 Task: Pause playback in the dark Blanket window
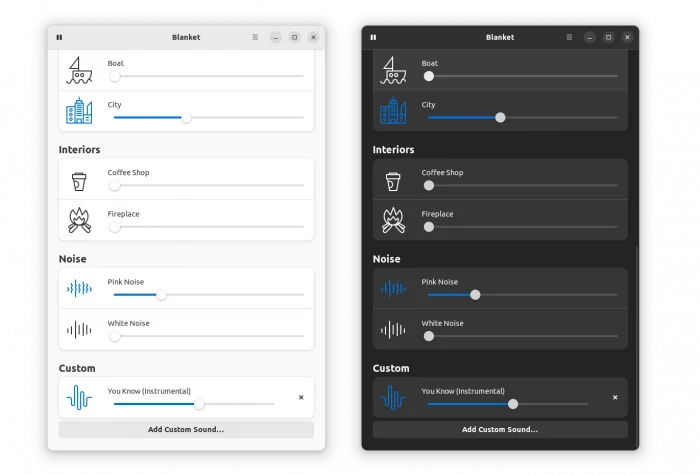pyautogui.click(x=373, y=37)
